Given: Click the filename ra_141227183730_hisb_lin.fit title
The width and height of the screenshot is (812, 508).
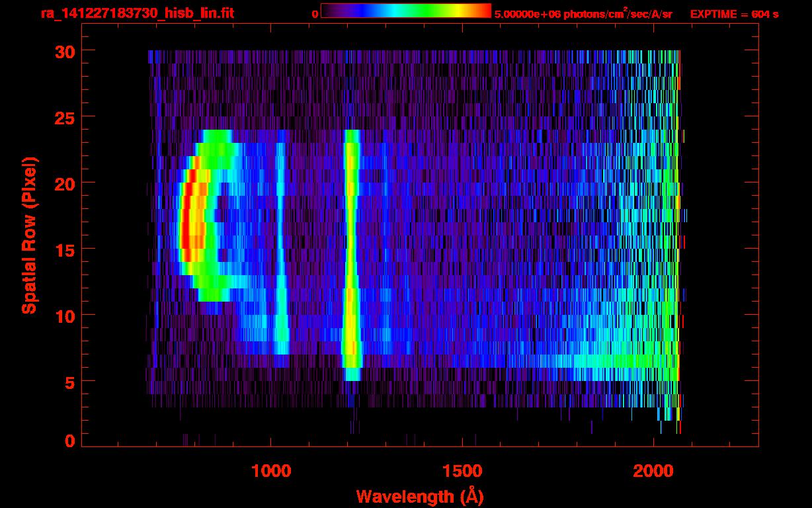Looking at the screenshot, I should coord(137,13).
